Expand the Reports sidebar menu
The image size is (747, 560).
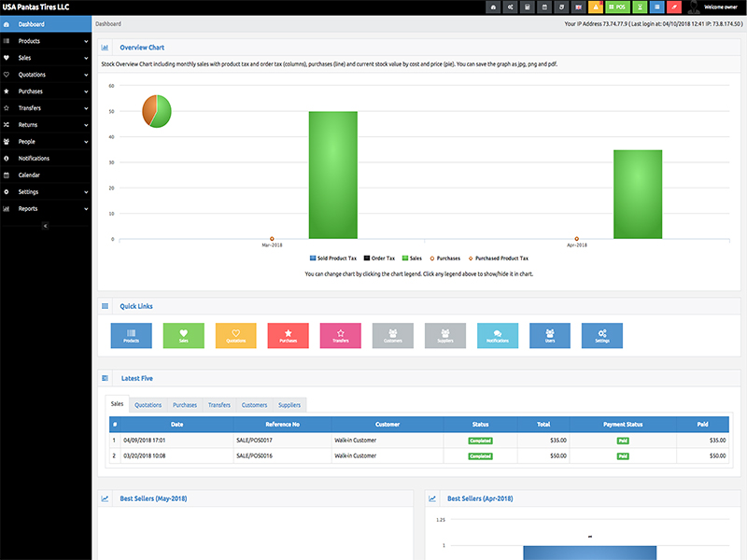[46, 209]
